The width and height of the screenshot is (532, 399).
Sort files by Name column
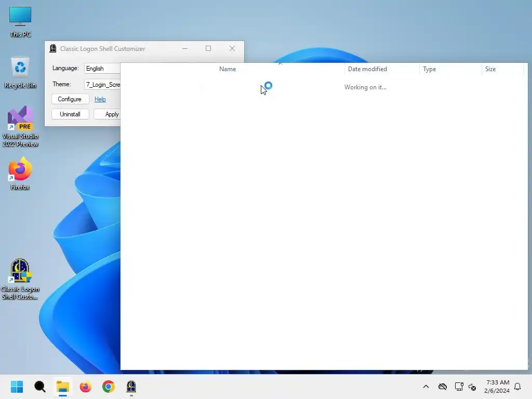point(228,69)
